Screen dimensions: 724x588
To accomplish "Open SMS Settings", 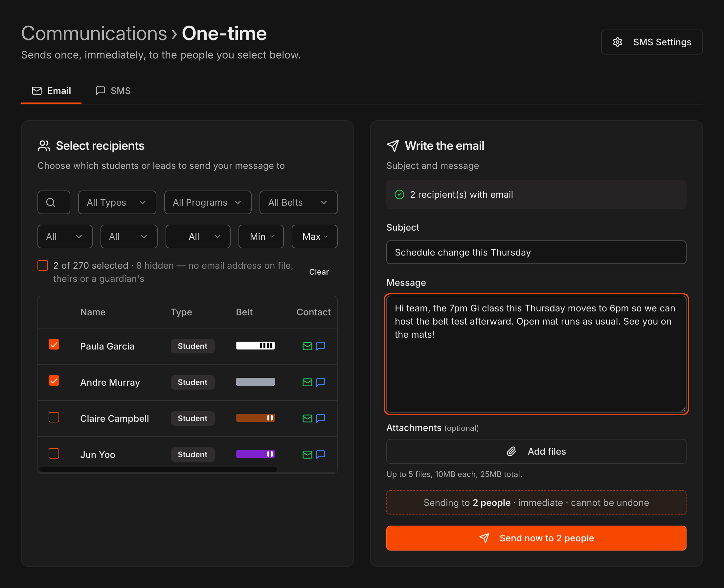I will coord(652,42).
